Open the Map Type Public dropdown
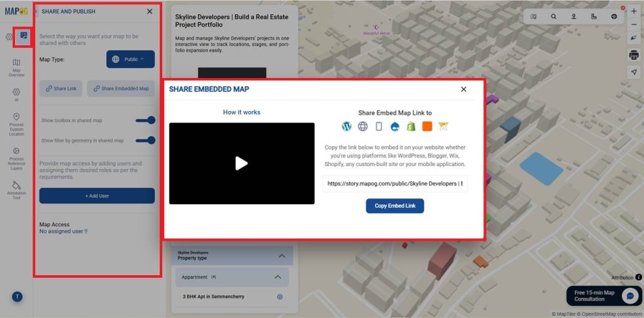This screenshot has height=318, width=644. [x=131, y=59]
